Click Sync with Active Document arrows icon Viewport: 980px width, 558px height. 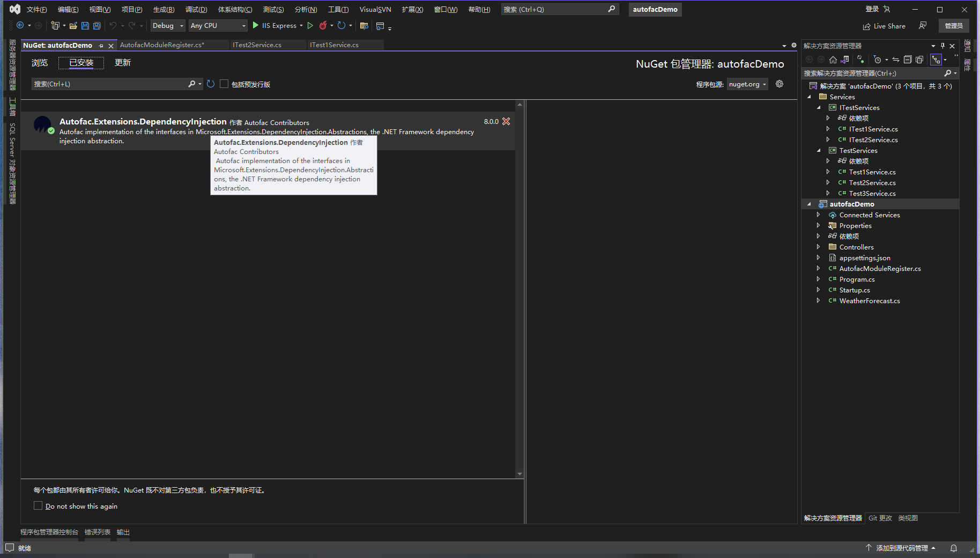click(896, 60)
